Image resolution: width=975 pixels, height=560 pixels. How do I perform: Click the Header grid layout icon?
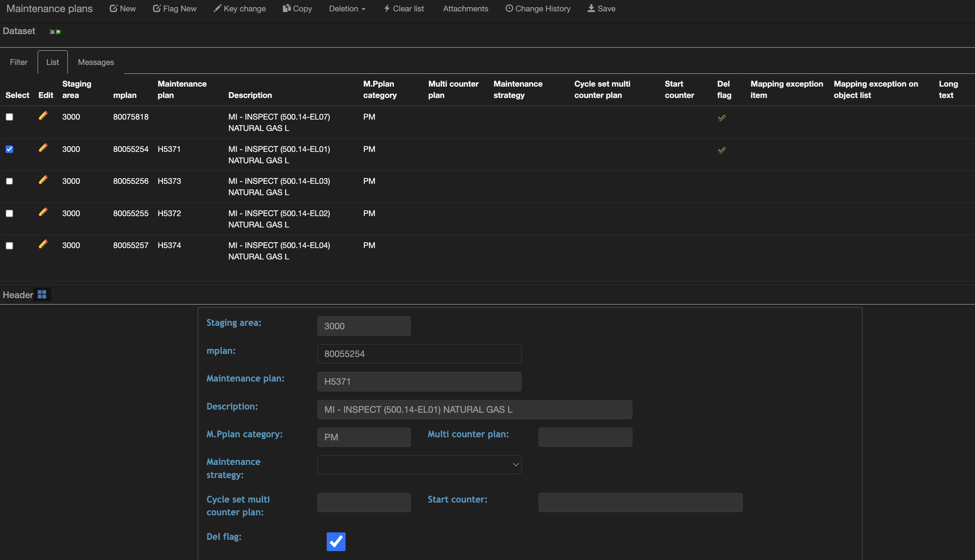point(42,294)
